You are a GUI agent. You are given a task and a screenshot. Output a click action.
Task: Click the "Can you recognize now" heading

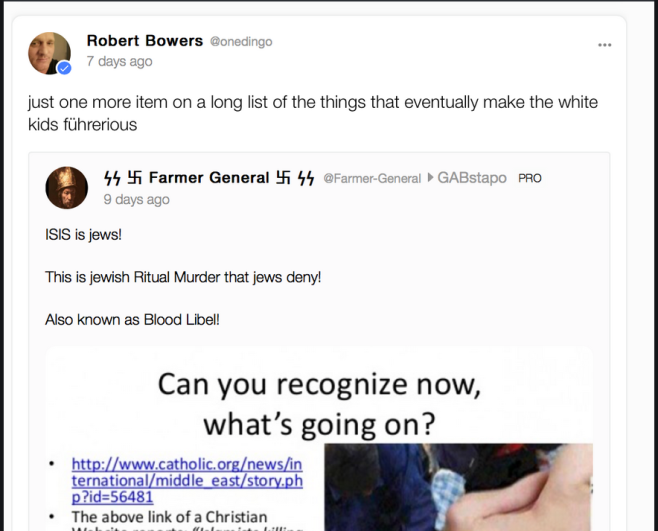tap(319, 403)
